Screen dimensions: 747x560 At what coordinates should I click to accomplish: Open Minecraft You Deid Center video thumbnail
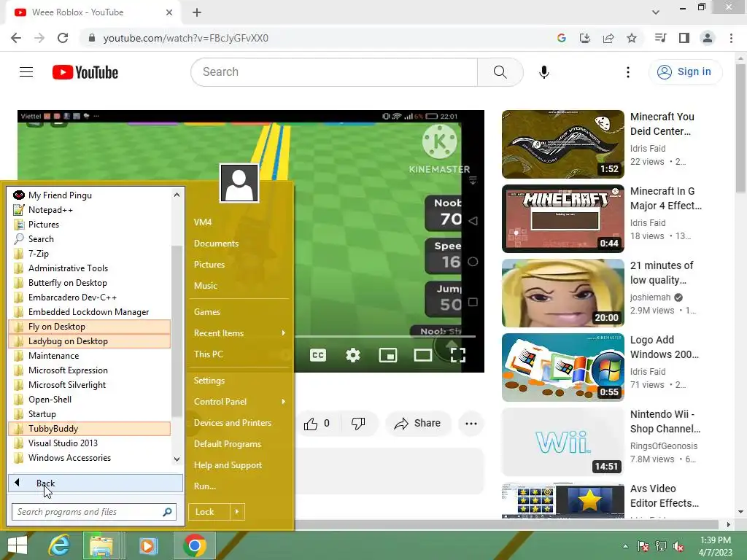(x=563, y=144)
